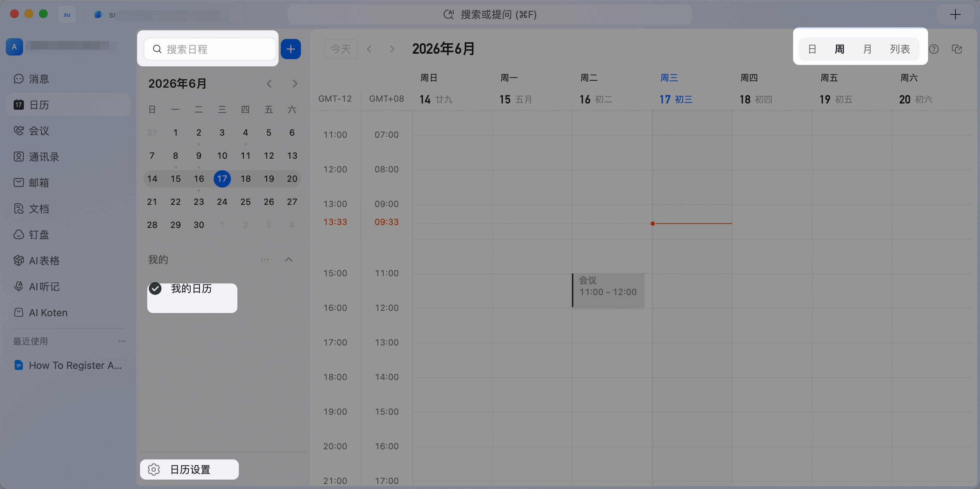Collapse the 我的 calendars section
980x489 pixels.
click(x=289, y=260)
